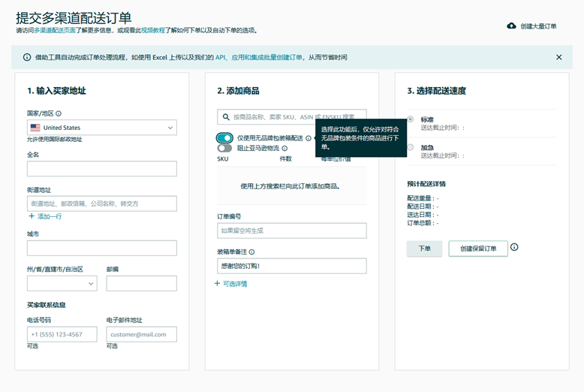Click the info icon beside 国家/地区

pyautogui.click(x=59, y=113)
